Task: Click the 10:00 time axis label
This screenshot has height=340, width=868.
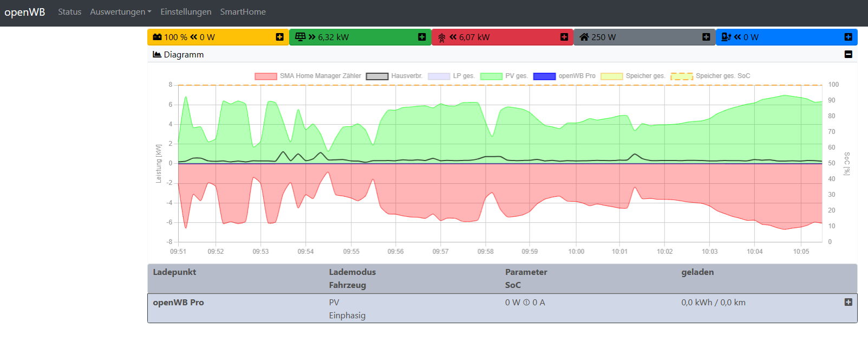Action: tap(576, 252)
